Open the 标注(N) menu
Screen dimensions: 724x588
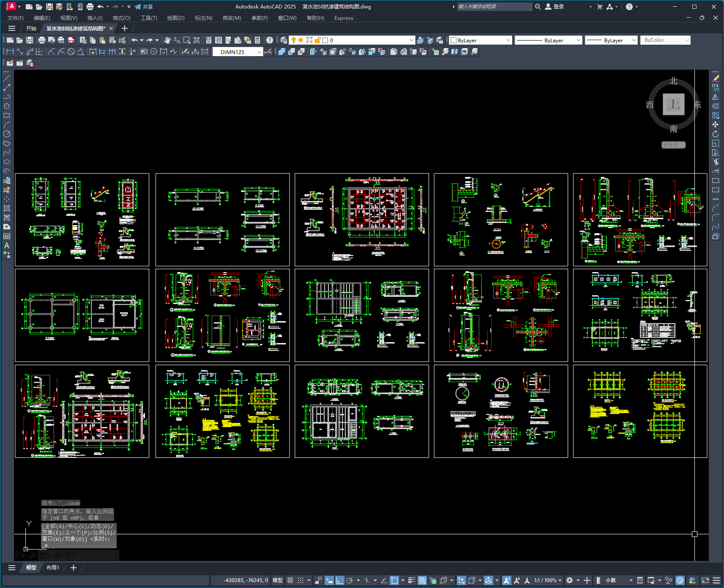tap(203, 18)
